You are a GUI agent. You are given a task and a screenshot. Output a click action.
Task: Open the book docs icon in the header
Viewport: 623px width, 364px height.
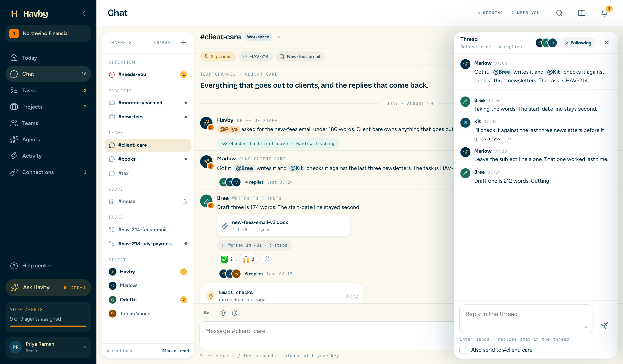582,13
